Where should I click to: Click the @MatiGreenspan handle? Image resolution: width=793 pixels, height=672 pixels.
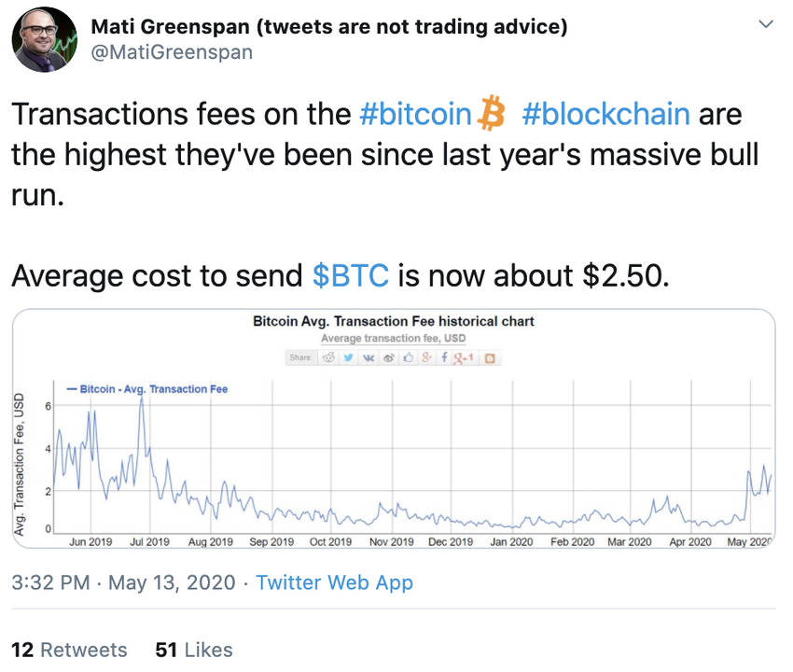point(171,52)
